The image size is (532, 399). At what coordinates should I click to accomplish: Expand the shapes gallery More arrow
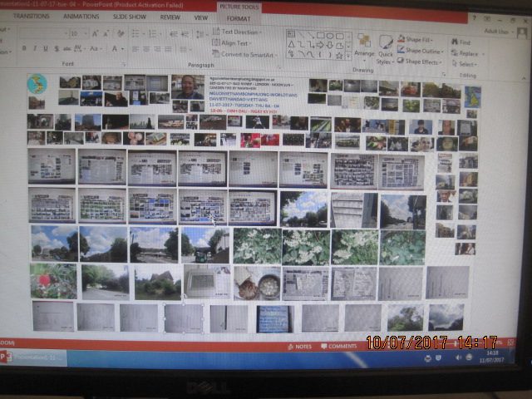click(348, 57)
